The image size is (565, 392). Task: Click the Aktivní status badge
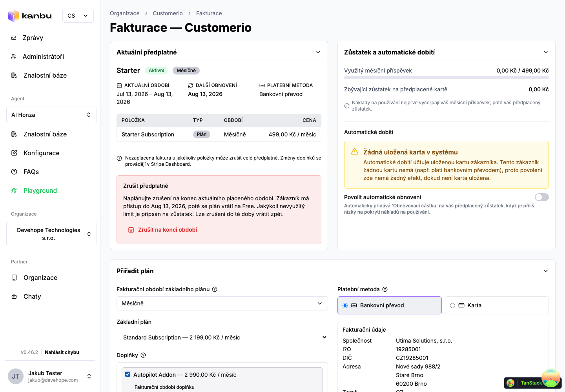(x=157, y=71)
